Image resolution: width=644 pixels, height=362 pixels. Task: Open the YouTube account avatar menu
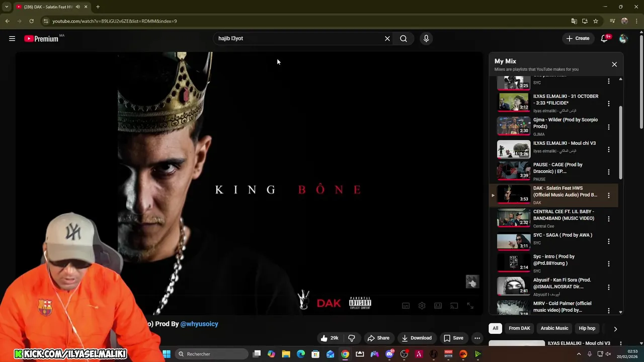pos(623,39)
